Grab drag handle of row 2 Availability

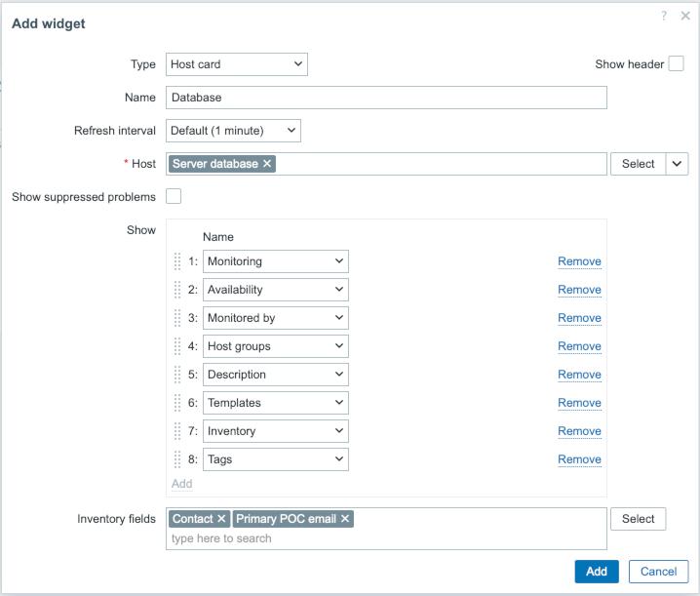[177, 290]
